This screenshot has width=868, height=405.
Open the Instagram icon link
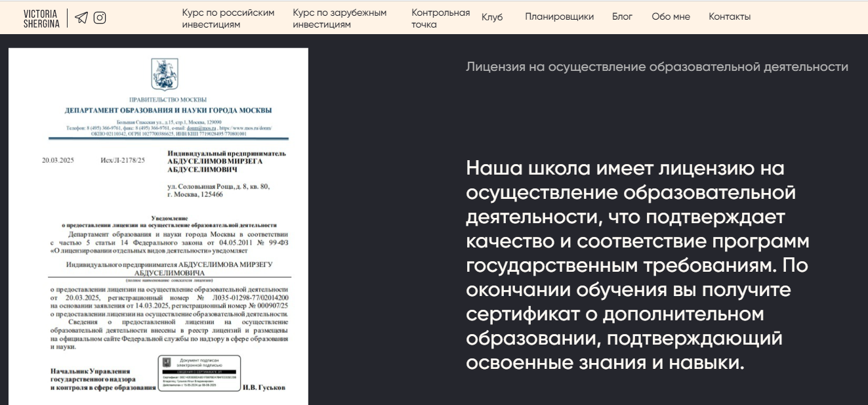coord(100,18)
